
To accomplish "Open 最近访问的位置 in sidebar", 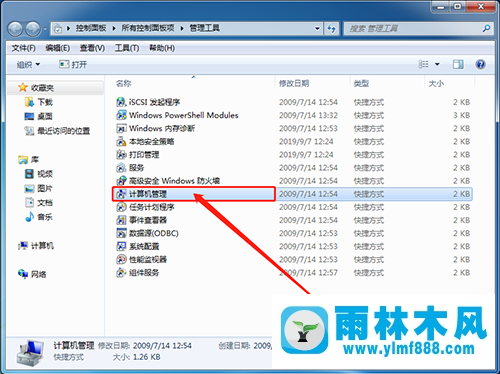I will tap(57, 131).
